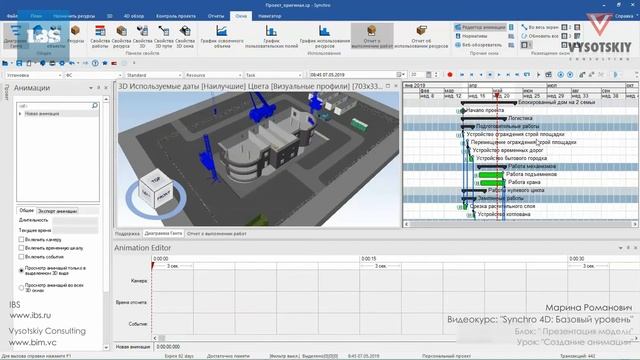Switch to Навигатор ribbon tab
640x360 pixels.
pos(270,16)
